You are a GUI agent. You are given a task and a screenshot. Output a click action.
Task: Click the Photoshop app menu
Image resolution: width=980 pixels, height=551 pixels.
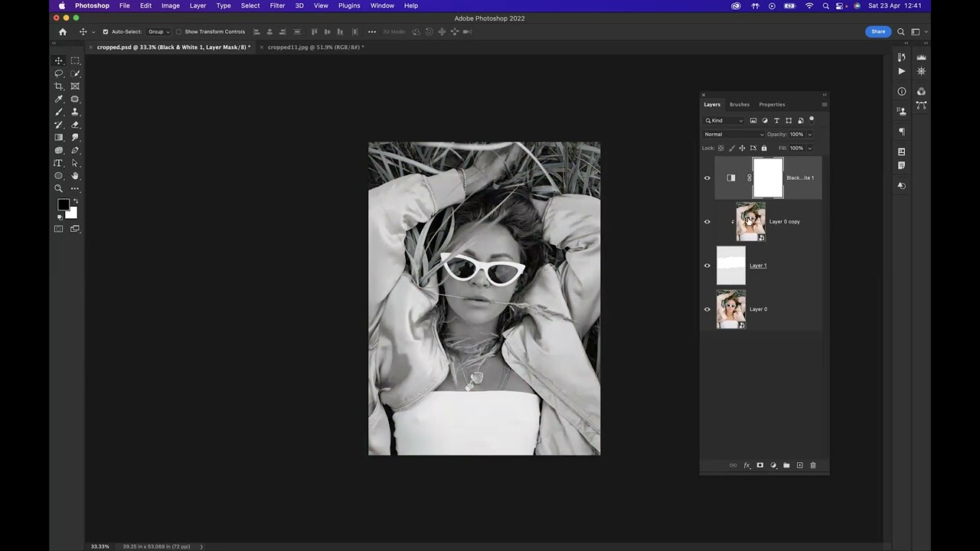click(92, 5)
